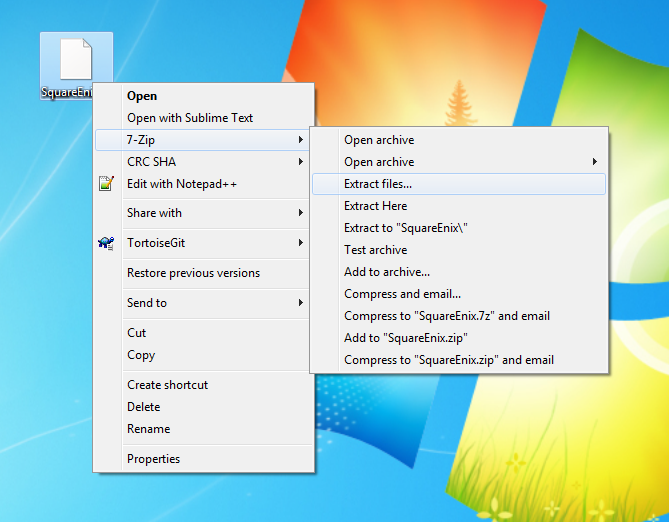
Task: Select Test archive
Action: coord(459,250)
